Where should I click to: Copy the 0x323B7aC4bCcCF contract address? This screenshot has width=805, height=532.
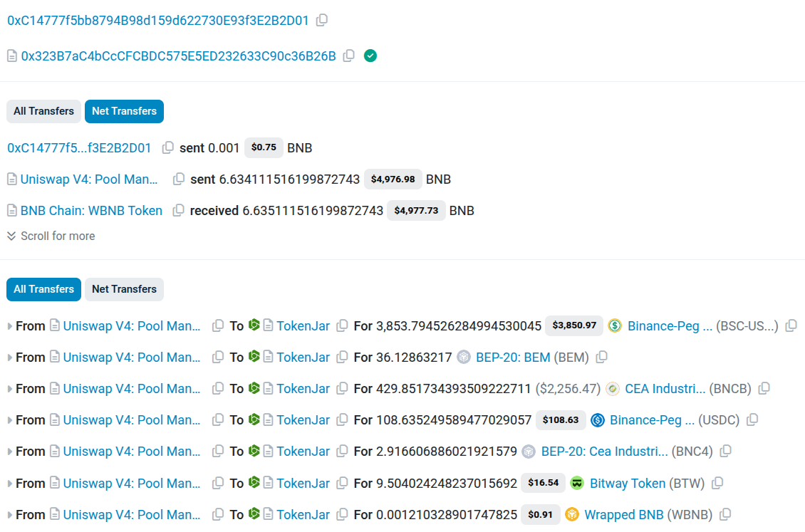349,56
